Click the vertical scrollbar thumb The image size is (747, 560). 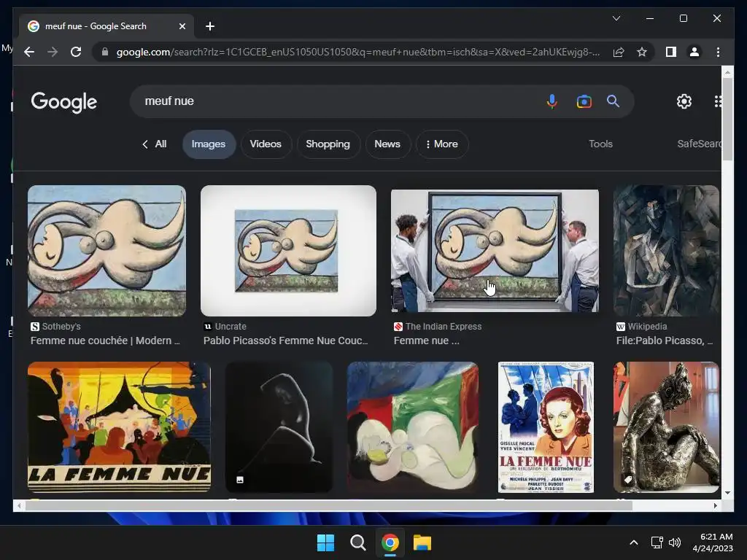pos(727,119)
